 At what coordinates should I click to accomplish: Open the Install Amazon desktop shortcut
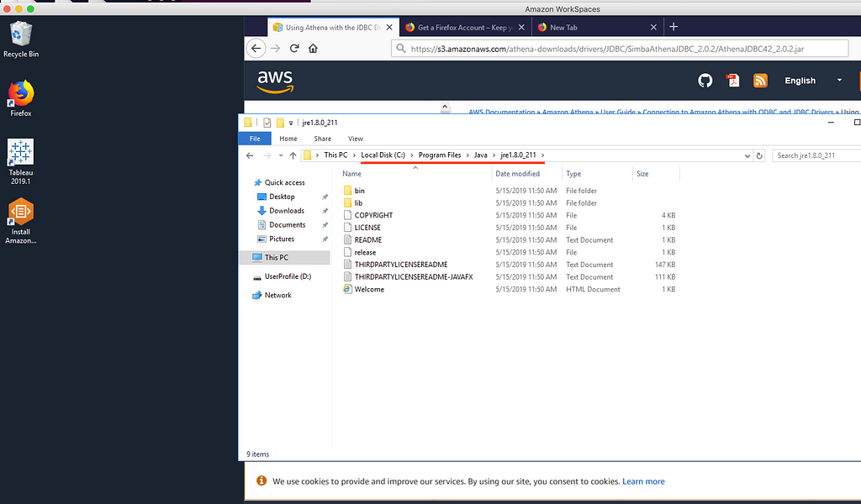pos(21,220)
